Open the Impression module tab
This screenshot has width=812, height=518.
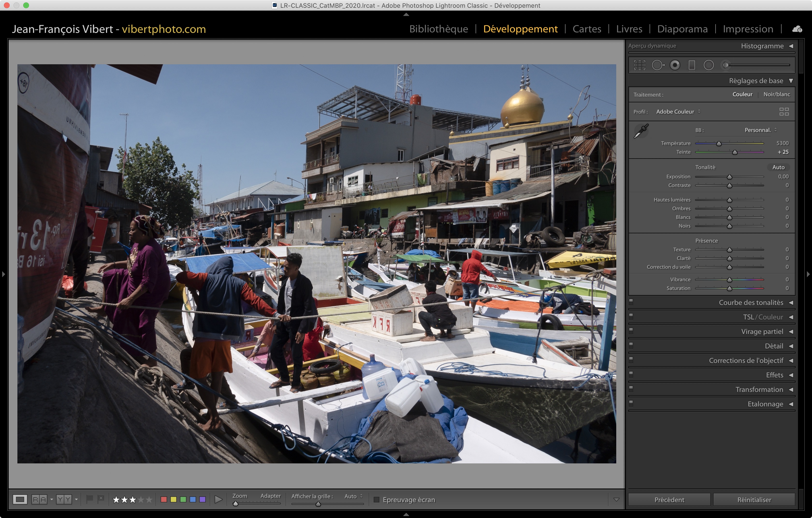tap(747, 29)
